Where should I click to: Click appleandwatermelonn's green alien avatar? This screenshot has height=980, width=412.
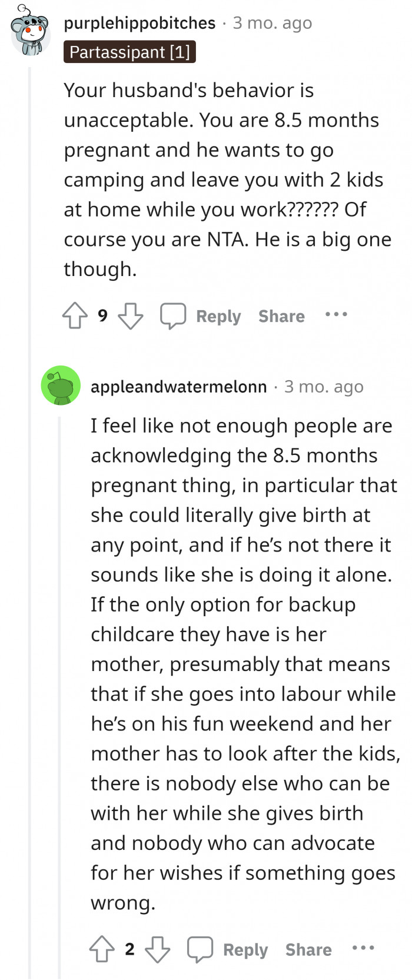[60, 386]
